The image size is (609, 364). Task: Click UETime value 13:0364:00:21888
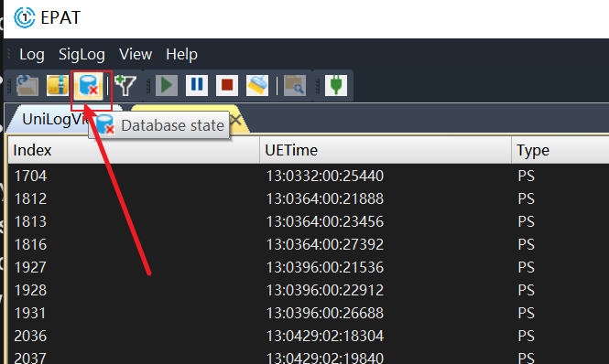(325, 198)
